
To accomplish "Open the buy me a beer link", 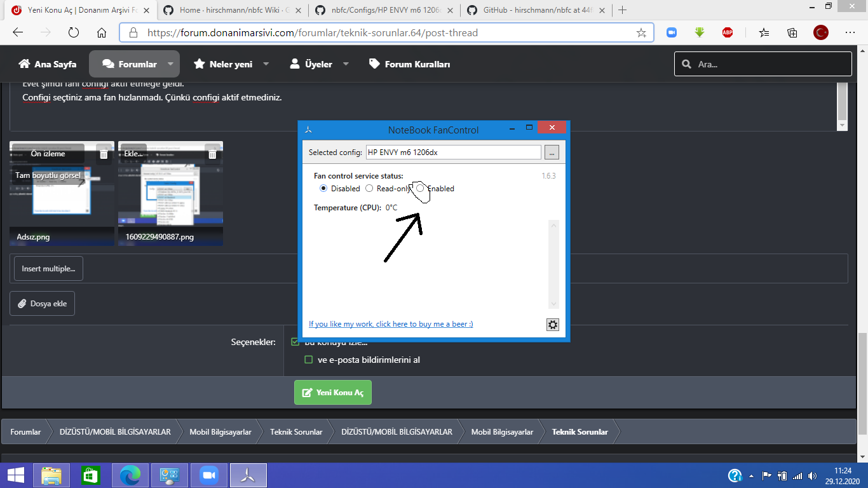I will (391, 324).
